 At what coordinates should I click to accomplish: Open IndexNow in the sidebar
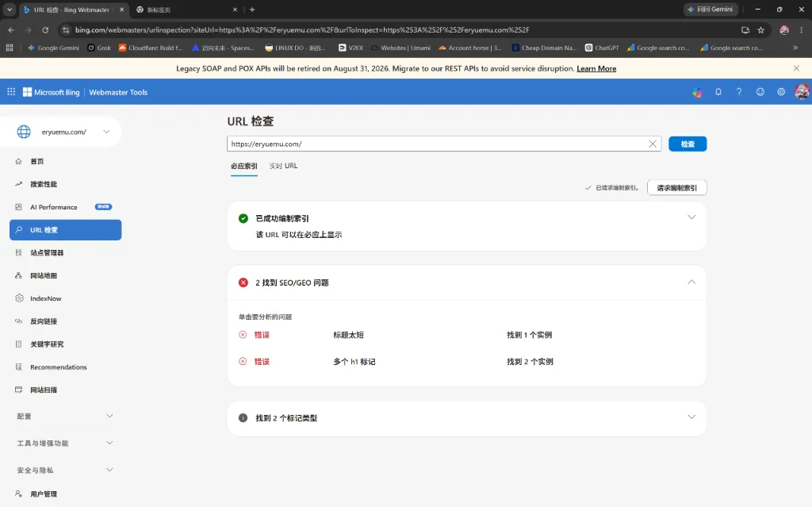point(65,298)
